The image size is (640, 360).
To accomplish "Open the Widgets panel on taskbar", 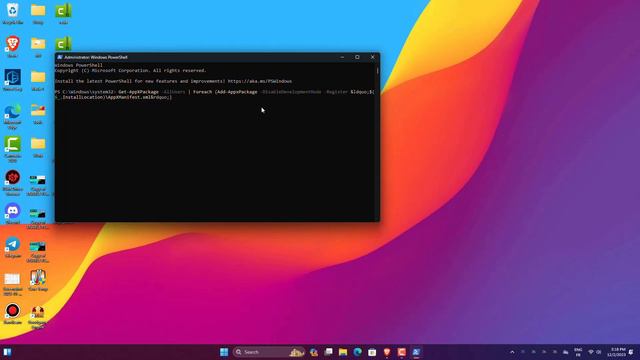I will pyautogui.click(x=7, y=352).
